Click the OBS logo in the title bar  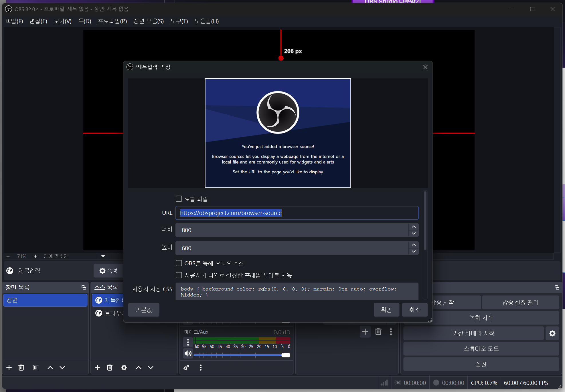click(9, 9)
